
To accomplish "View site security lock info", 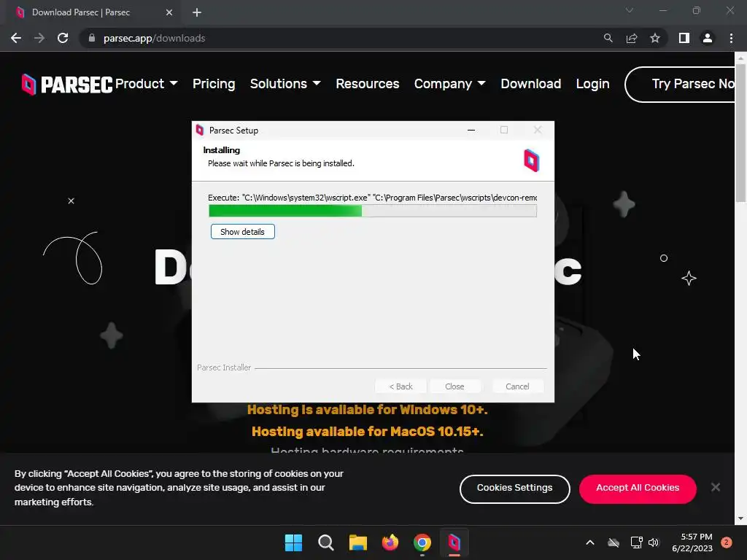I will coord(92,38).
